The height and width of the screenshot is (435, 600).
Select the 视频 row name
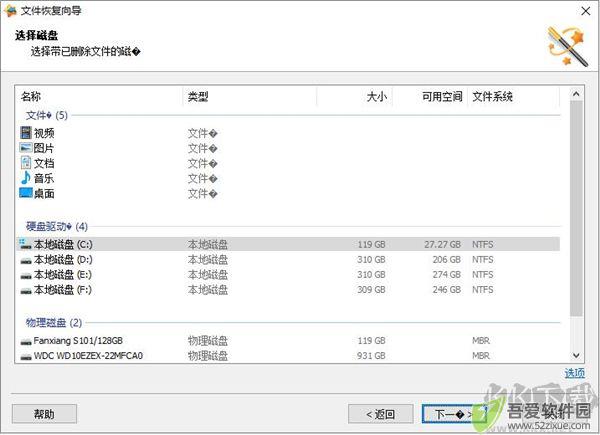tap(44, 133)
